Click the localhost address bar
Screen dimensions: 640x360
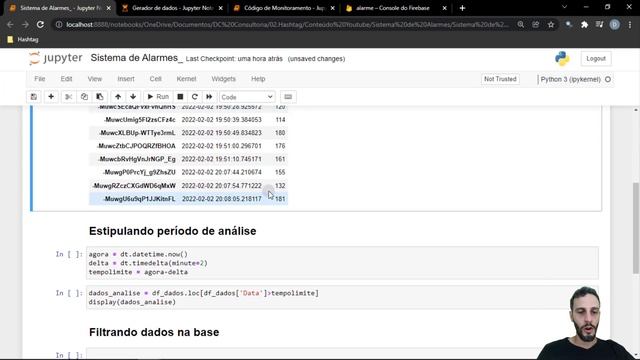point(288,24)
